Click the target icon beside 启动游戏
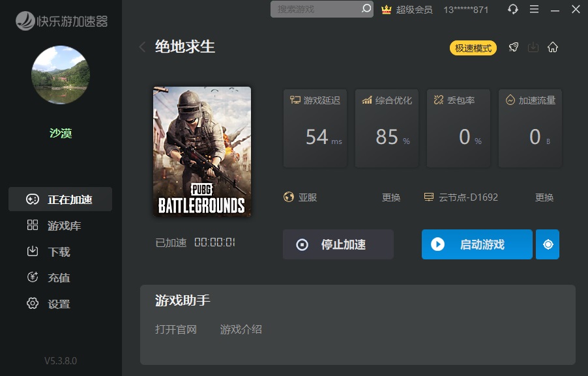 point(548,244)
